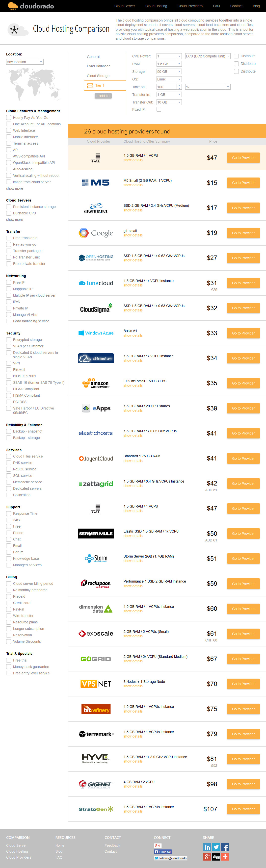Open the Cloud Providers menu item
266x868 pixels.
190,6
